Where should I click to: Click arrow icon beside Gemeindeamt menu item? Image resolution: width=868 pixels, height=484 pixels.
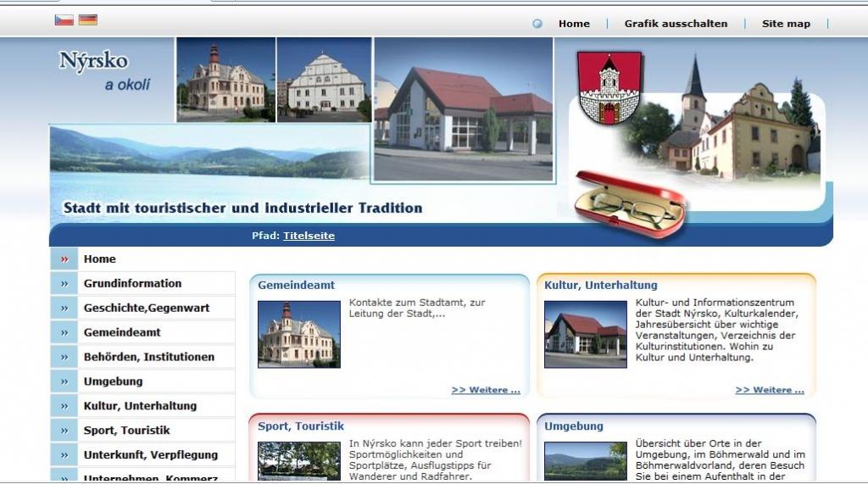[64, 332]
